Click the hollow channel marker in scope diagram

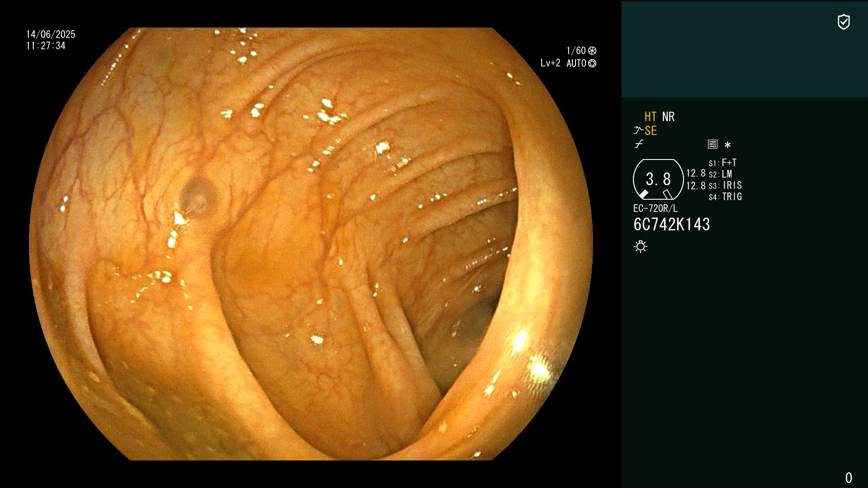(x=668, y=195)
